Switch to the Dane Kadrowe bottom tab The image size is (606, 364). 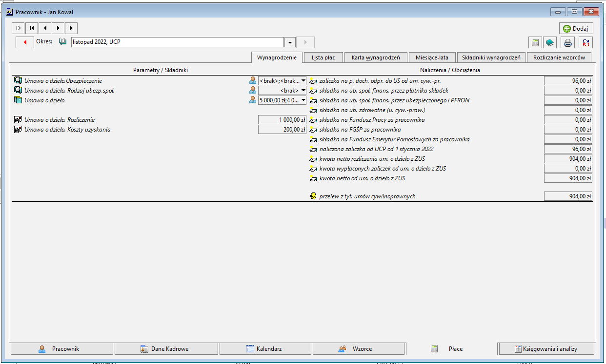click(x=166, y=349)
